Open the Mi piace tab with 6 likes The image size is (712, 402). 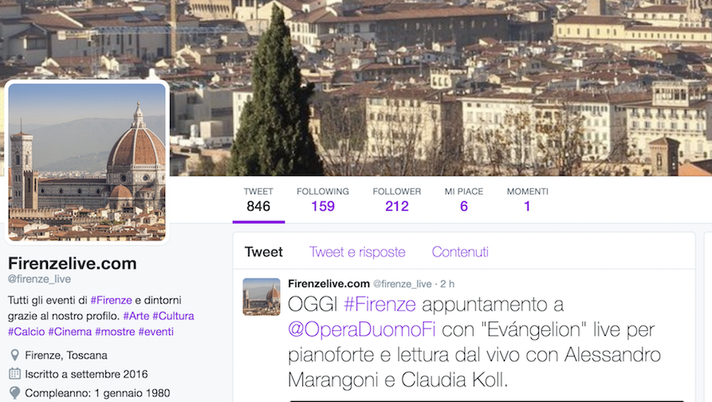[464, 200]
